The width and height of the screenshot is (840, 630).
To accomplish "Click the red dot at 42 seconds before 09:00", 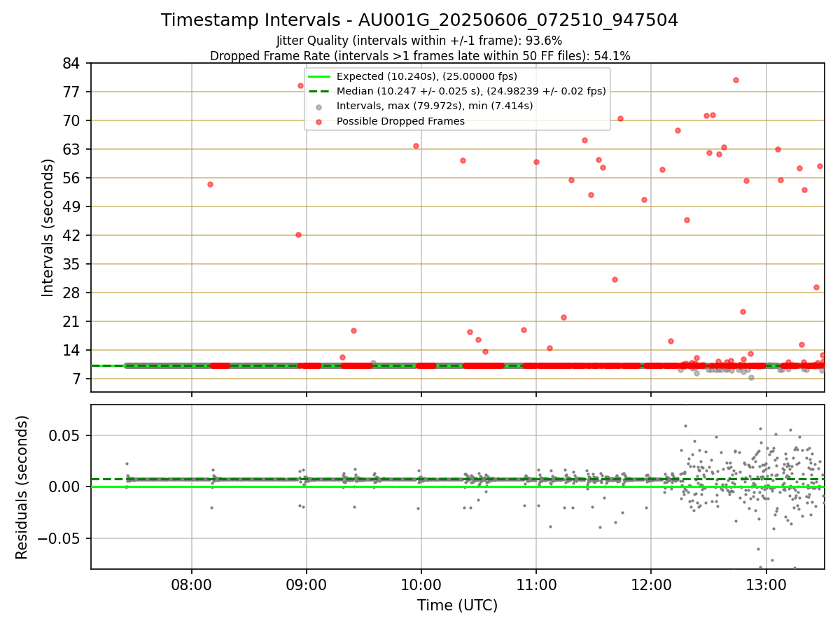I will (x=298, y=234).
